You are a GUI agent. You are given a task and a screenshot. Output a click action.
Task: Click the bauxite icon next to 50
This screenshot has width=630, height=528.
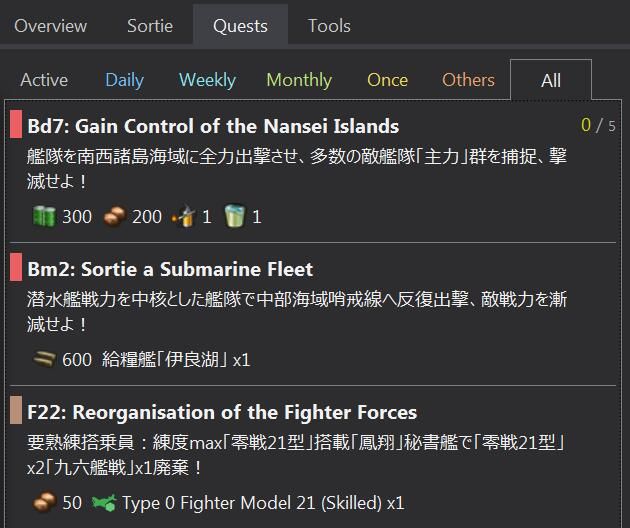[x=44, y=502]
